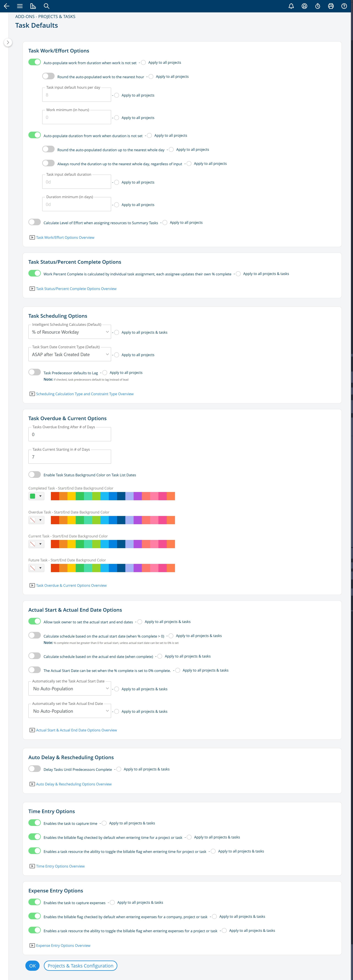The width and height of the screenshot is (353, 980).
Task: Click Tasks Current Starting in # of Days field
Action: (70, 457)
